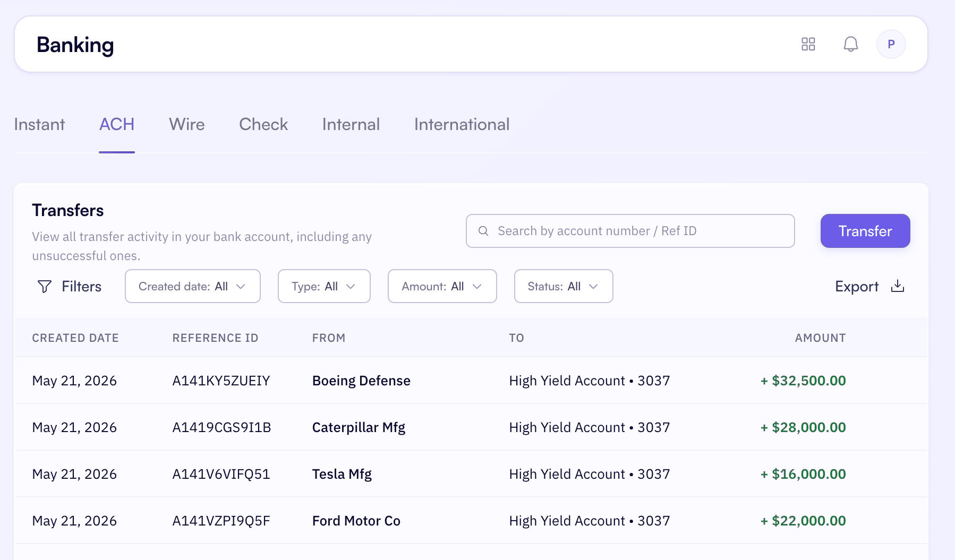The width and height of the screenshot is (955, 560).
Task: Click the + $28,000.00 amount
Action: click(x=803, y=427)
